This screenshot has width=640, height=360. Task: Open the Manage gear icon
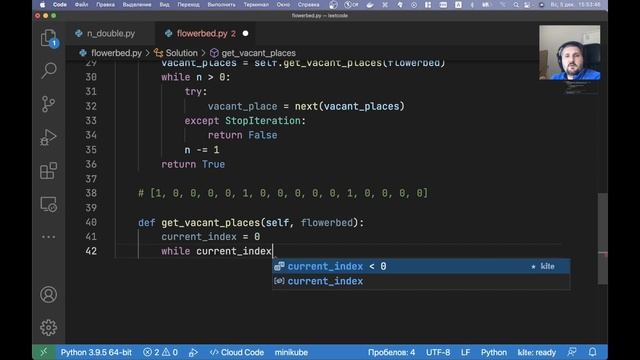point(49,327)
